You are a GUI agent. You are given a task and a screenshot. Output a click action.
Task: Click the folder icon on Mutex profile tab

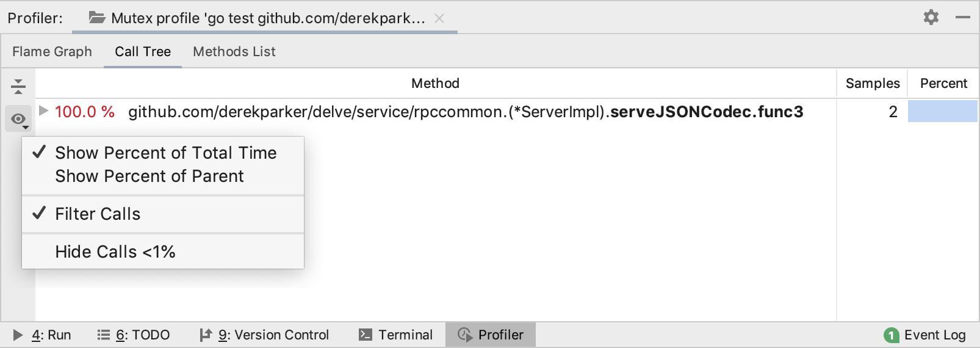pos(96,18)
